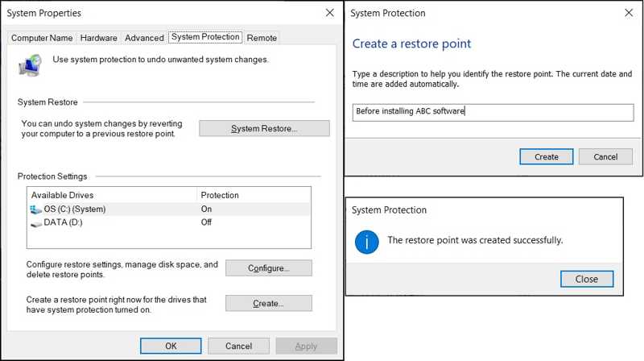The width and height of the screenshot is (644, 361).
Task: Click Create button in System Properties
Action: pos(268,304)
